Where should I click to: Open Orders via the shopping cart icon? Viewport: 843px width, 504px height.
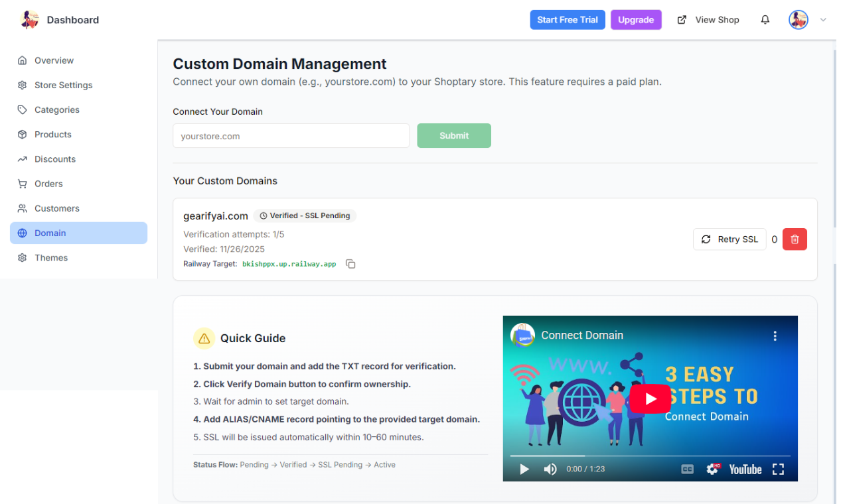22,184
